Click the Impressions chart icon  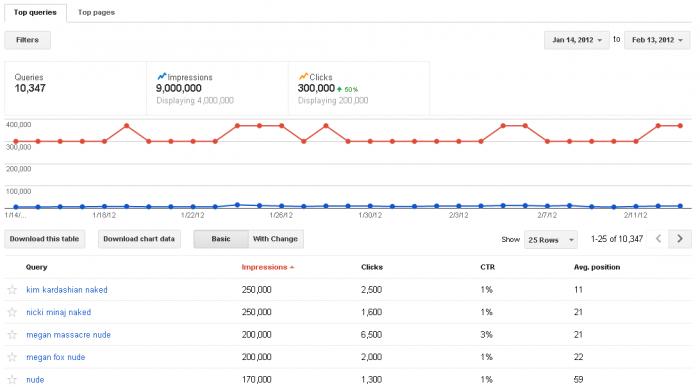pos(162,76)
